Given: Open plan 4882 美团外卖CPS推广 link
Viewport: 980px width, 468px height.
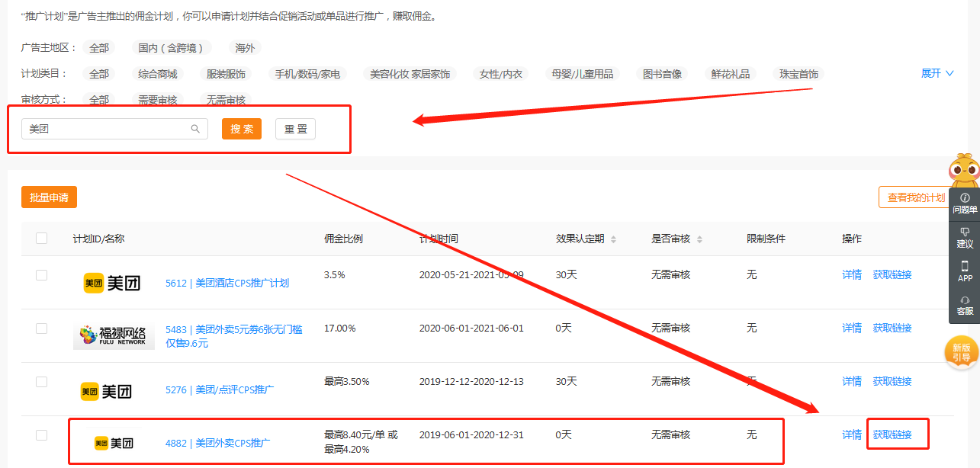Looking at the screenshot, I should pyautogui.click(x=218, y=443).
